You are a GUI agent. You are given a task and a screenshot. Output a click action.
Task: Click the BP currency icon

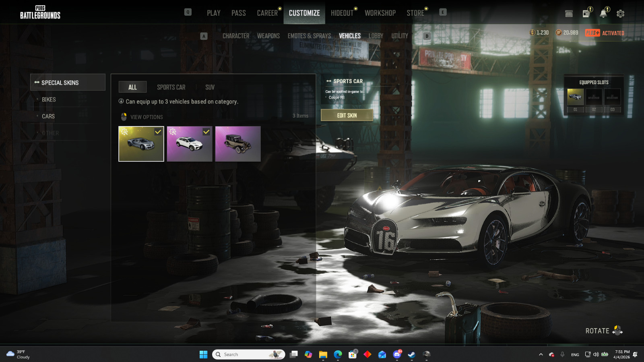tap(559, 33)
